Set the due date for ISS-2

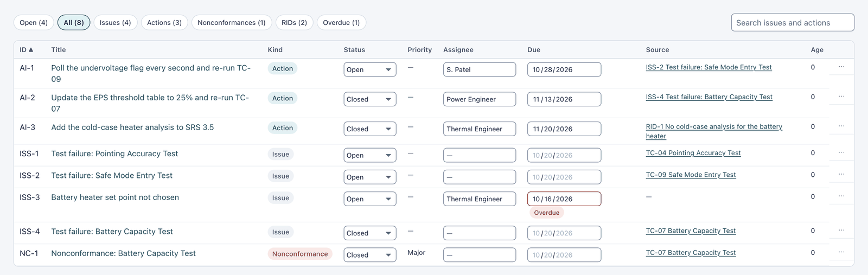564,177
